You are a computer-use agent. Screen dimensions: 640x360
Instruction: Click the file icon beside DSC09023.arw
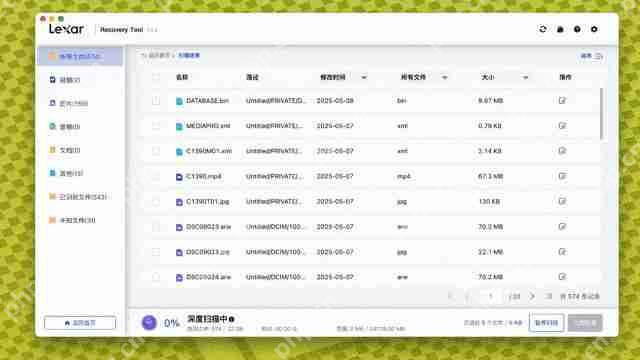179,227
